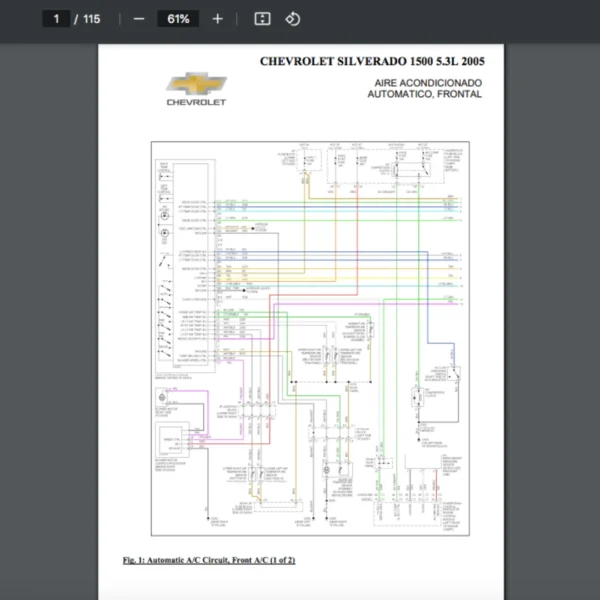The height and width of the screenshot is (600, 600).
Task: Click the AIRE ACONDICIONADO heading line
Action: (x=428, y=82)
